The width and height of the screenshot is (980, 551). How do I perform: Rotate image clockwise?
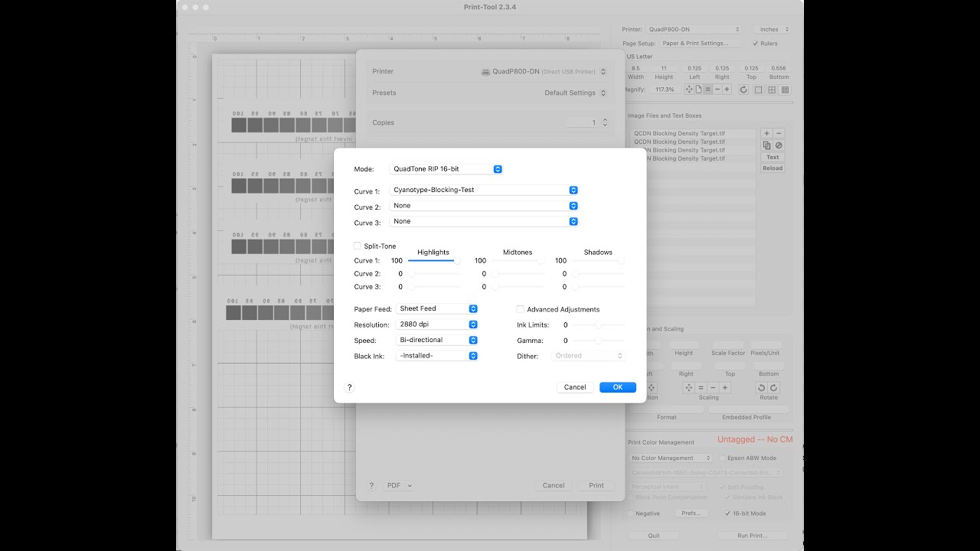(x=774, y=388)
